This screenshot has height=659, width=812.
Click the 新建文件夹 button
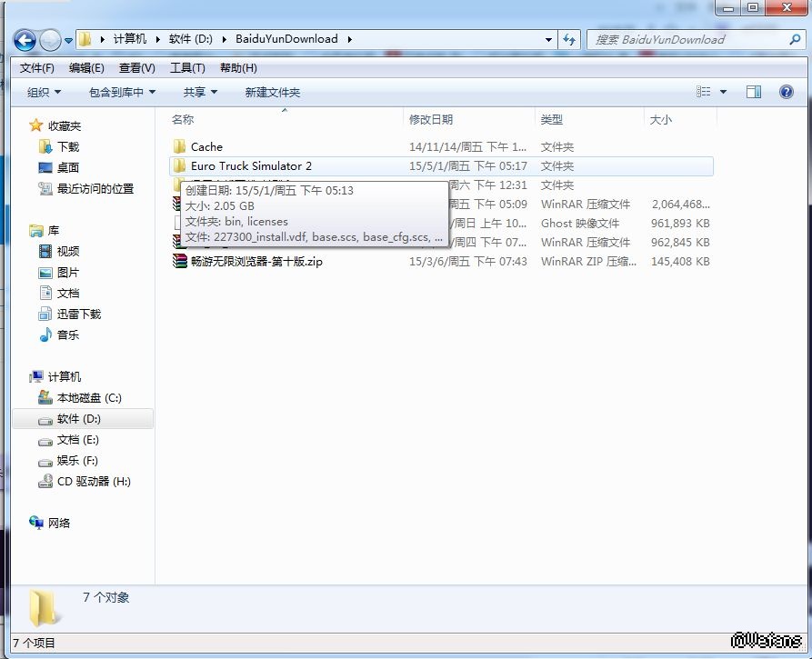tap(273, 92)
